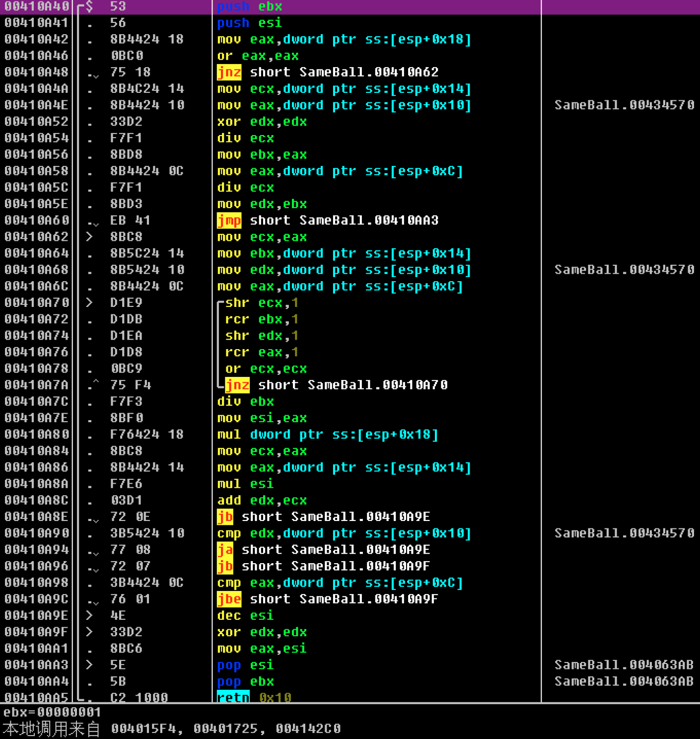Click the ">" marker beside 00410AA3

[x=89, y=665]
